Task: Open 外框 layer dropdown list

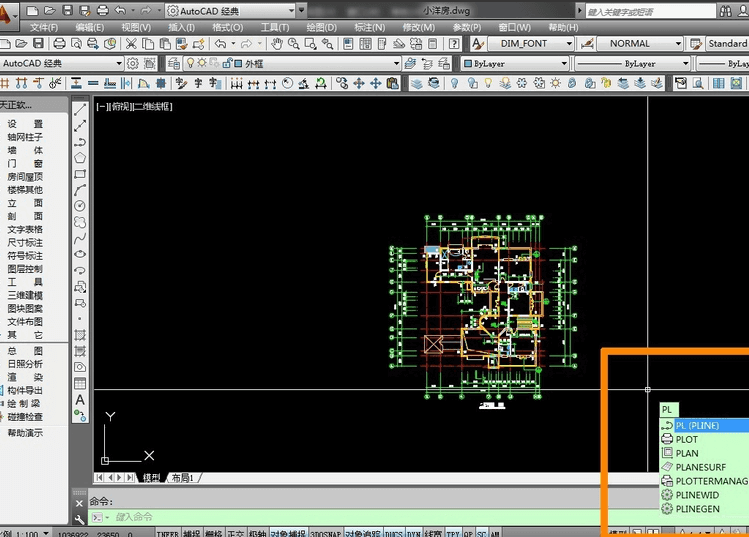Action: point(396,63)
